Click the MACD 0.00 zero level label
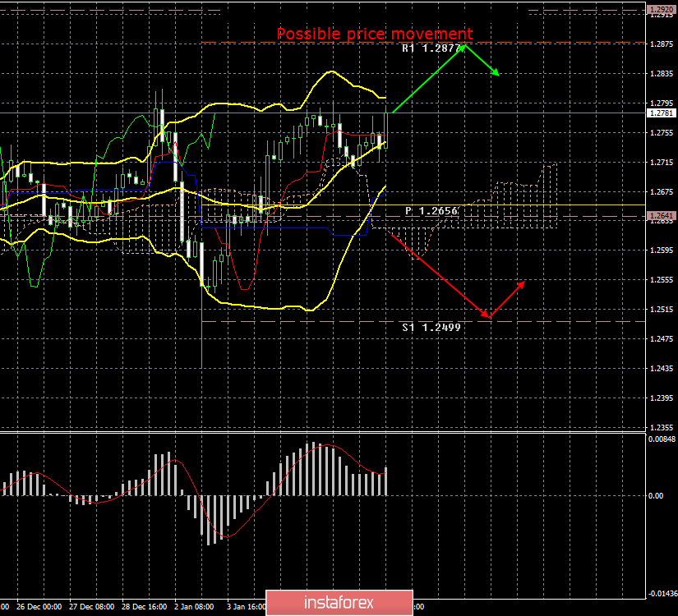This screenshot has width=678, height=616. [656, 496]
